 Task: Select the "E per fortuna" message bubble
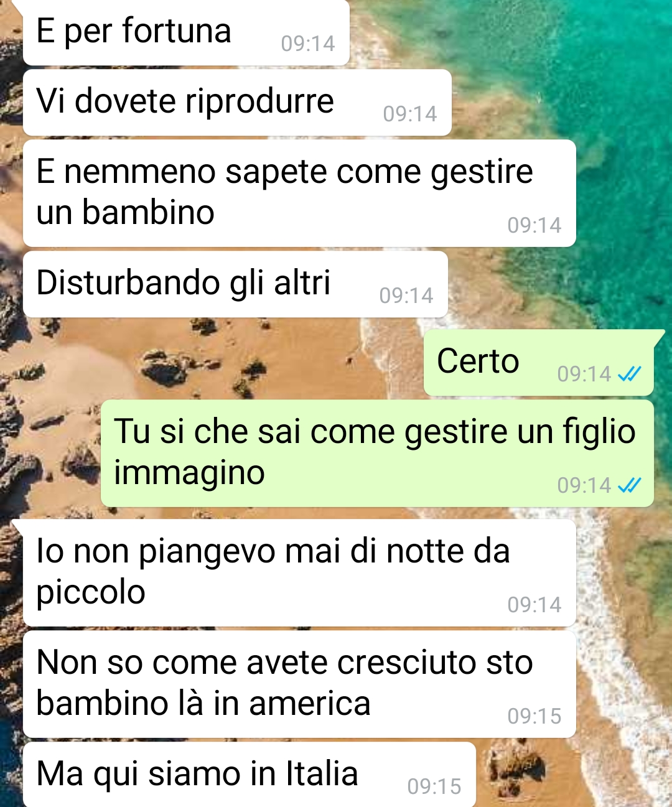[186, 32]
